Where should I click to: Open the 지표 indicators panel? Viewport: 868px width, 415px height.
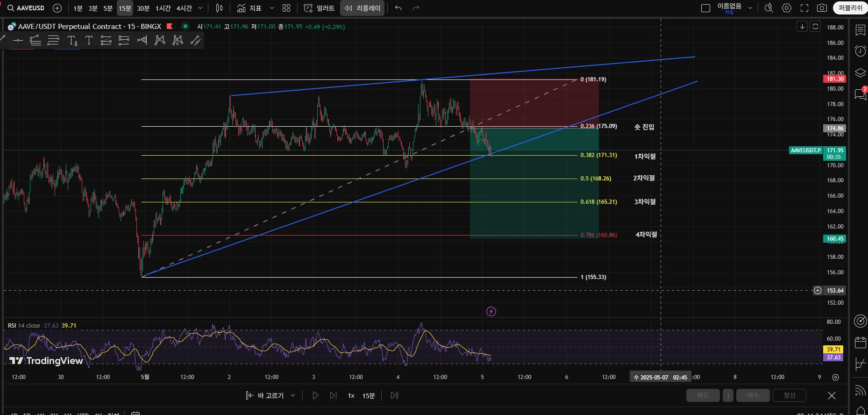coord(249,8)
